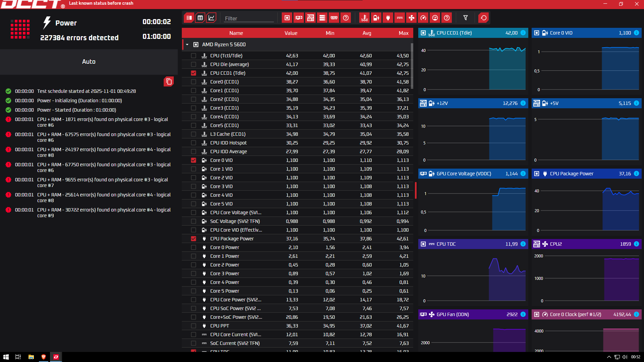Enable the CPU PPT checkbox
Viewport: 644px width, 362px height.
[x=194, y=326]
